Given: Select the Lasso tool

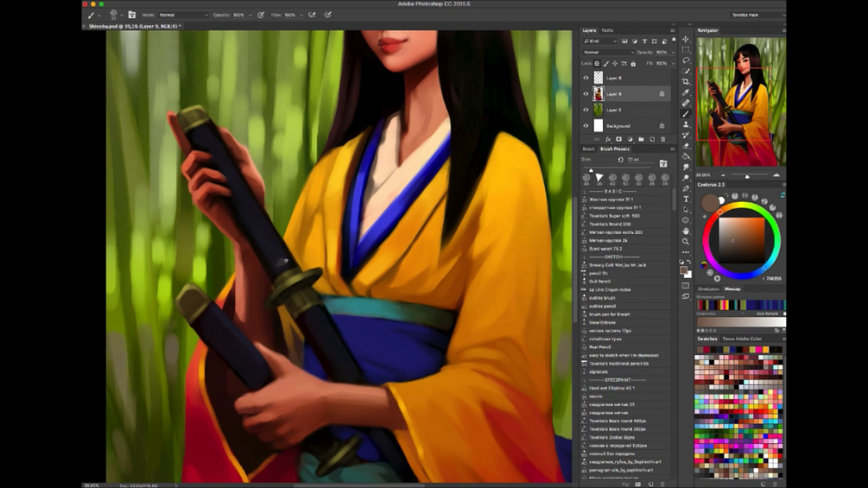Looking at the screenshot, I should point(685,60).
